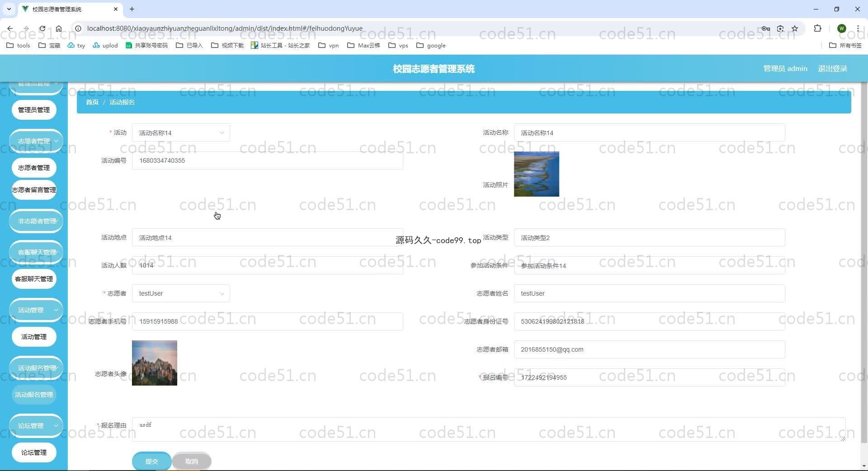Open the 志愿者 testUser dropdown
The image size is (868, 471).
pyautogui.click(x=181, y=293)
